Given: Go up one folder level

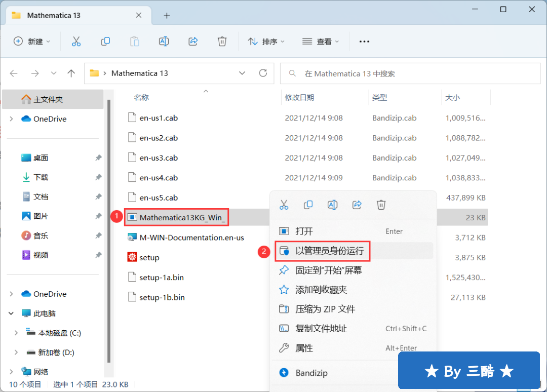Looking at the screenshot, I should 71,73.
